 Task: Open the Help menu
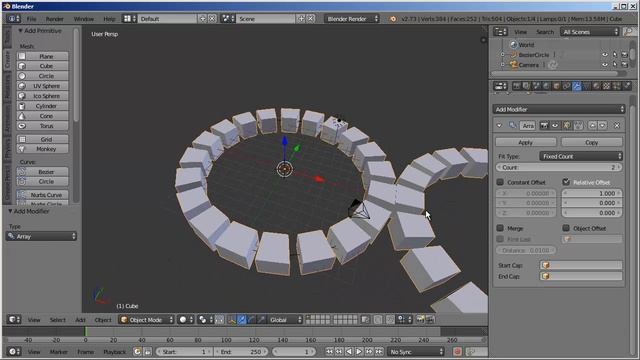(109, 19)
